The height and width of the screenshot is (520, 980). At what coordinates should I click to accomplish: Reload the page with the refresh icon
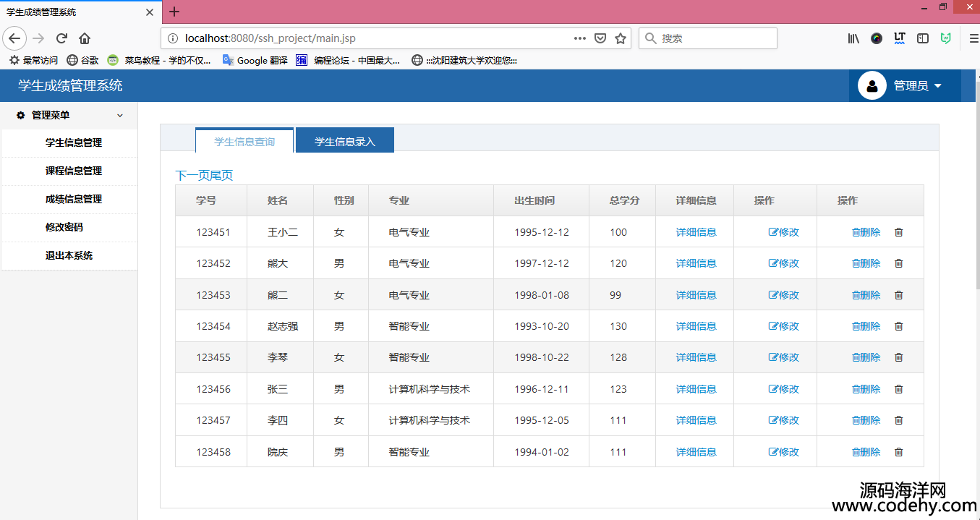(x=62, y=38)
